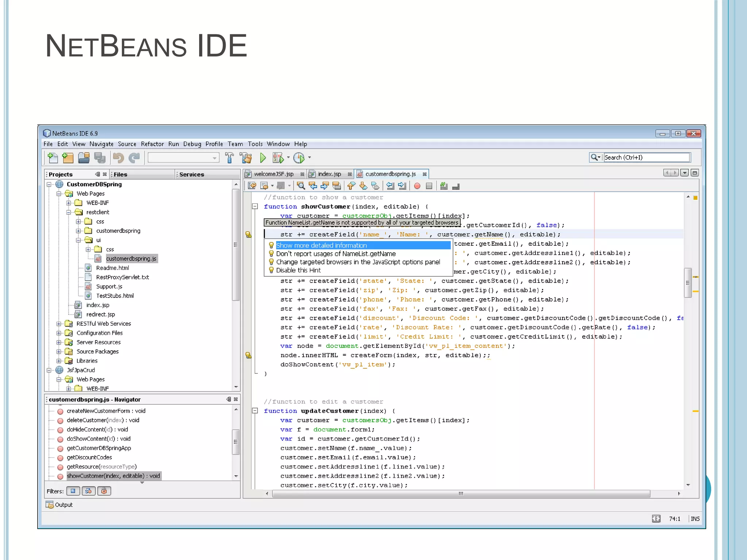747x560 pixels.
Task: Expand RESTful Web Services node
Action: tap(59, 324)
